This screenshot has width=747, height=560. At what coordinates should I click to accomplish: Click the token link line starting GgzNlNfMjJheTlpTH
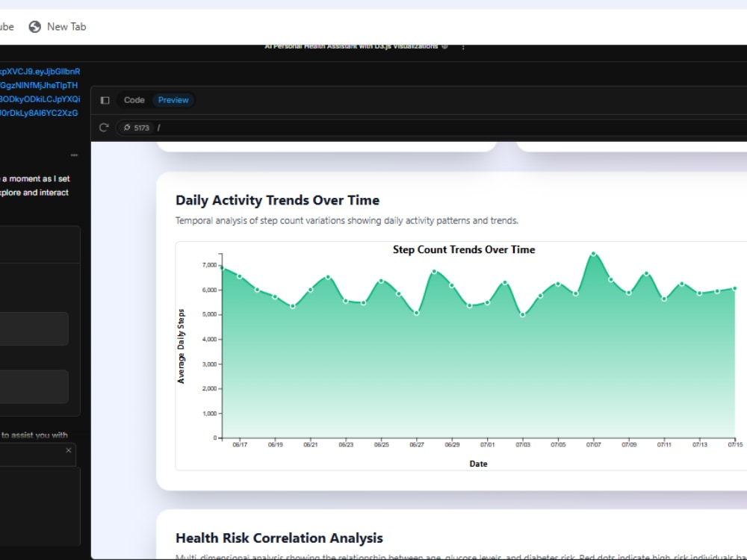[39, 85]
